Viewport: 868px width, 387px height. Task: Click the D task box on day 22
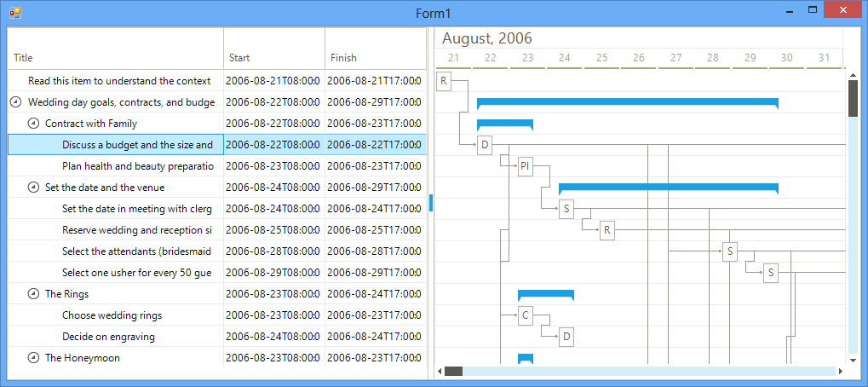tap(485, 145)
